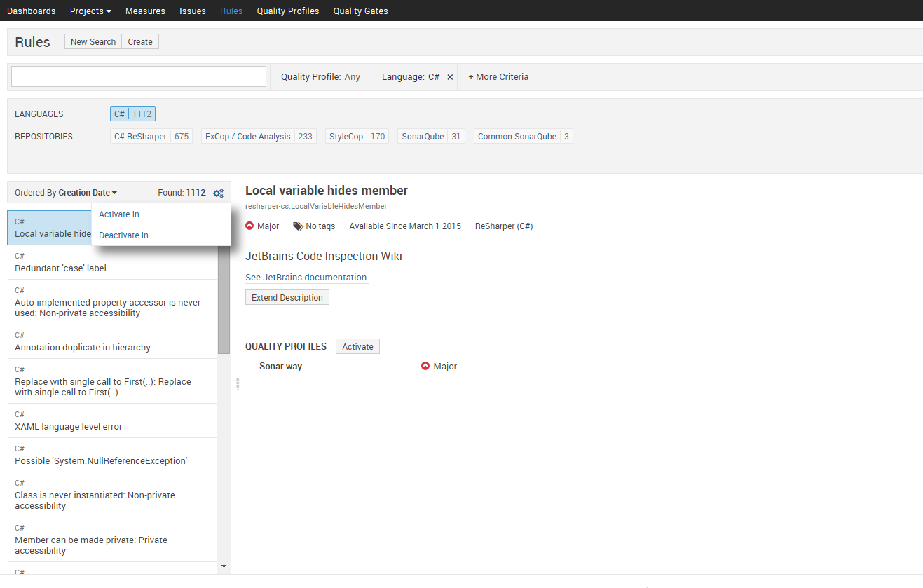Open the Quality Profile selector
This screenshot has height=588, width=923.
[320, 76]
